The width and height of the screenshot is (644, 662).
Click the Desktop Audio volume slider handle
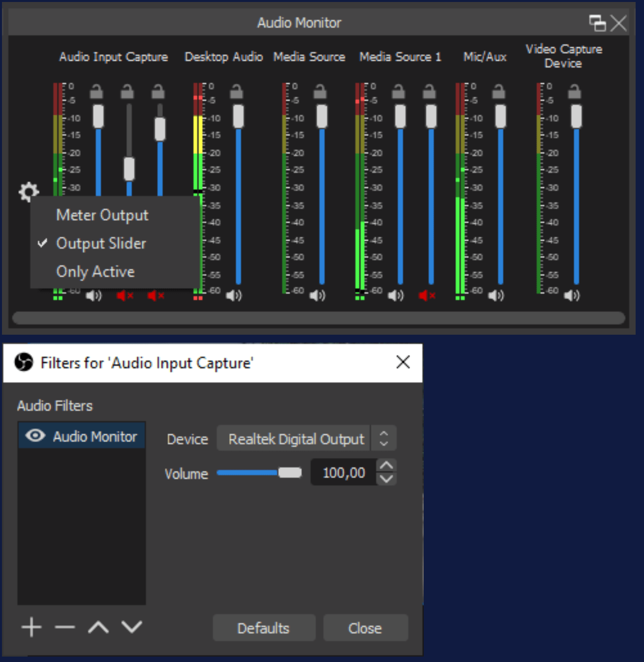(238, 116)
